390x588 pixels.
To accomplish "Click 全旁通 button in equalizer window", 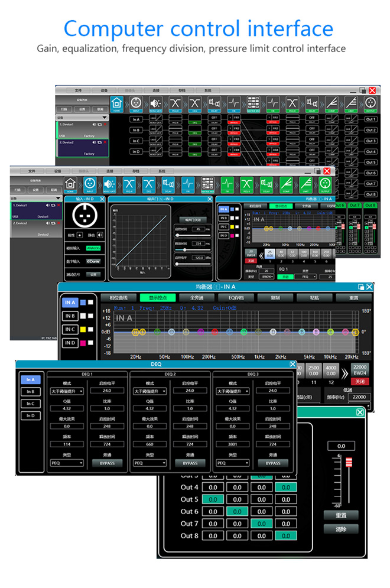I will [x=197, y=298].
